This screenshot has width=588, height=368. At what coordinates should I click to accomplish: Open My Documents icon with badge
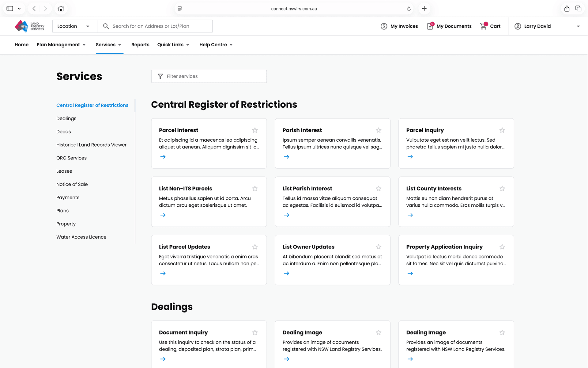[x=430, y=26]
